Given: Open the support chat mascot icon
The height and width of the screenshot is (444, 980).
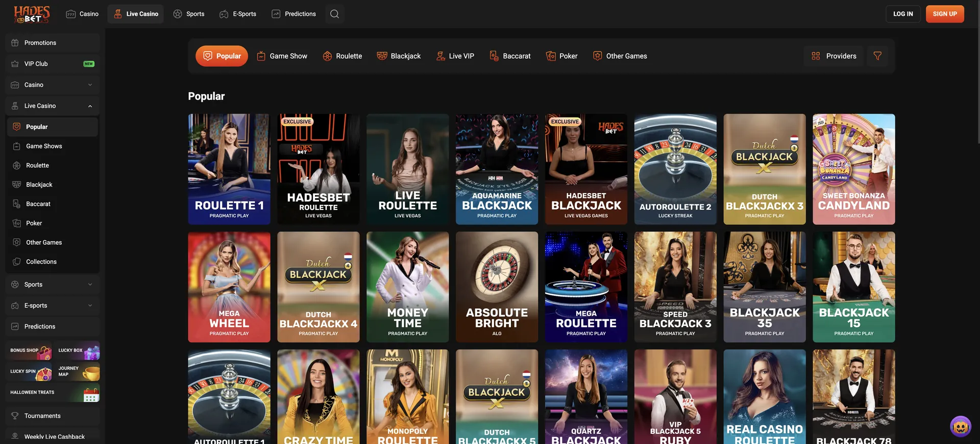Looking at the screenshot, I should [960, 426].
